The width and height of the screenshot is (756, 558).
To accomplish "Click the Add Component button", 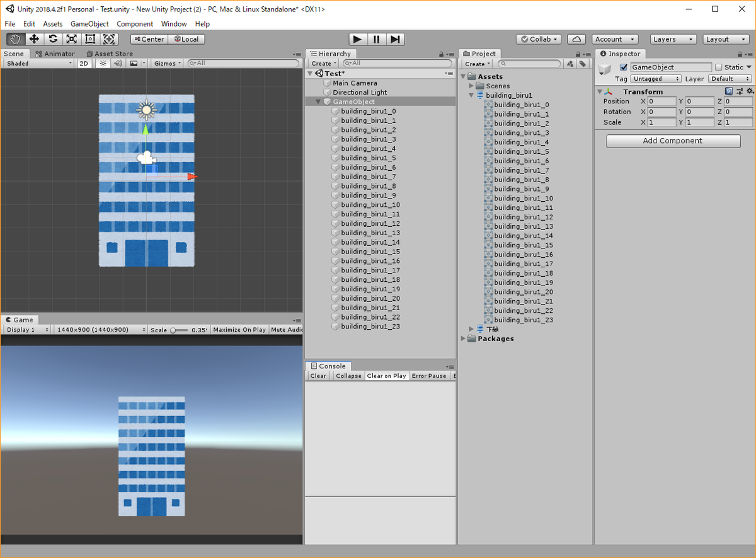I will point(673,141).
